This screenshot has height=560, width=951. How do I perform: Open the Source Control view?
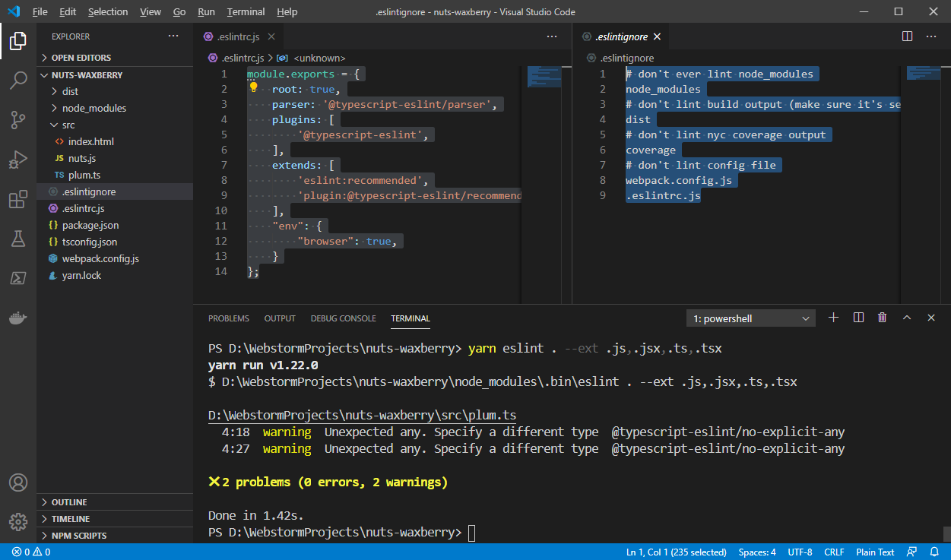coord(18,121)
